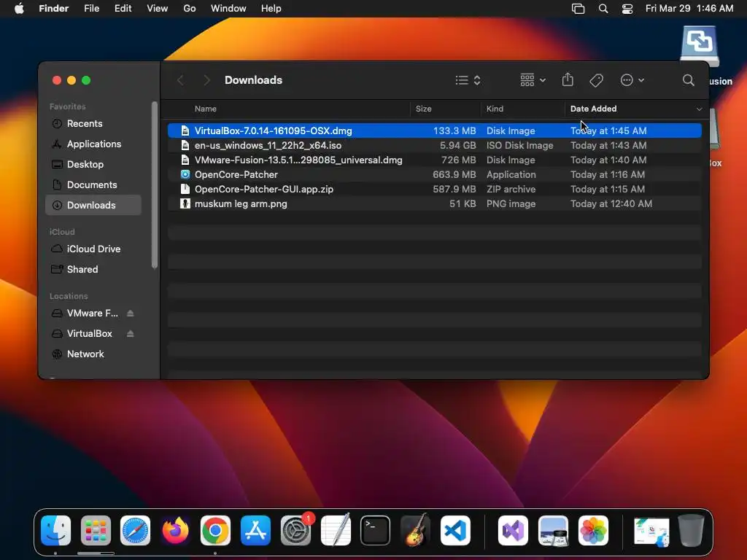Image resolution: width=747 pixels, height=560 pixels.
Task: Select Desktop in the sidebar
Action: tap(93, 165)
